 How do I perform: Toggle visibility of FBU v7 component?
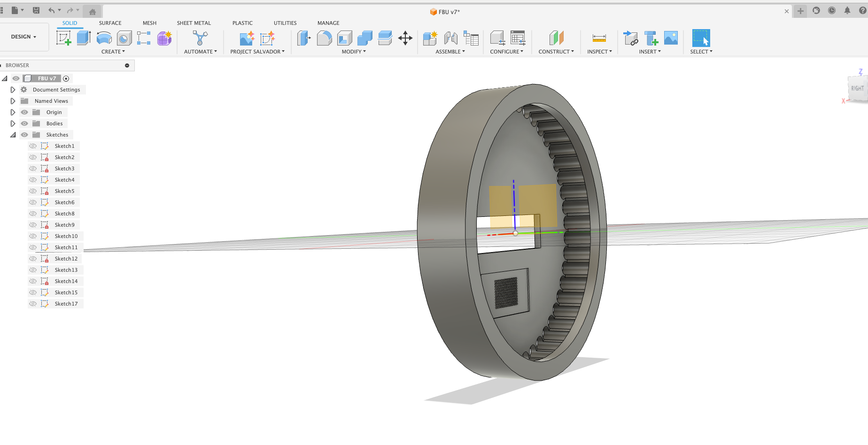(16, 78)
